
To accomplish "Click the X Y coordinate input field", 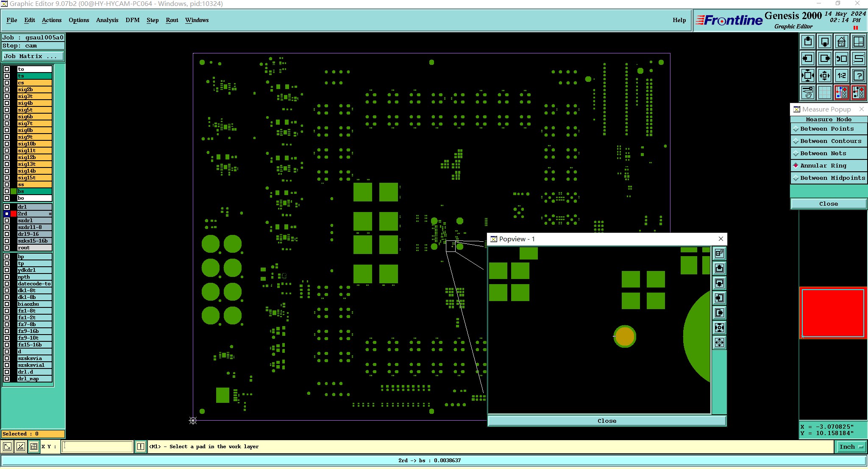I will click(x=97, y=447).
